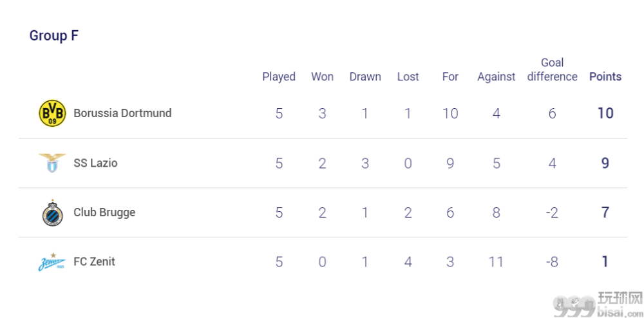The image size is (644, 318).
Task: Click the Borussia Dortmund BVB crest
Action: 52,113
